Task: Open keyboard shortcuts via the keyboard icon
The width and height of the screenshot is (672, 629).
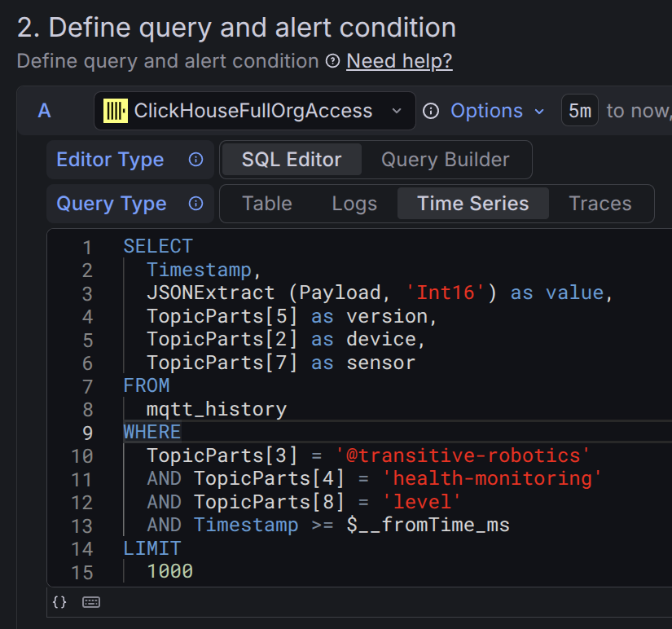Action: 90,602
